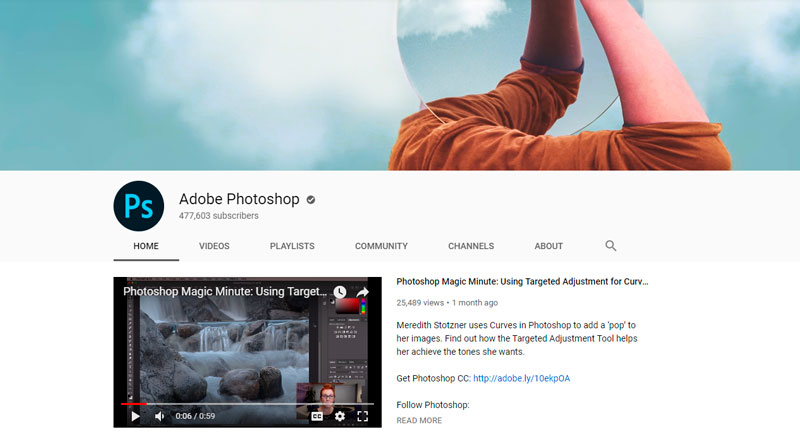800x440 pixels.
Task: Select the HOME tab
Action: click(x=146, y=246)
